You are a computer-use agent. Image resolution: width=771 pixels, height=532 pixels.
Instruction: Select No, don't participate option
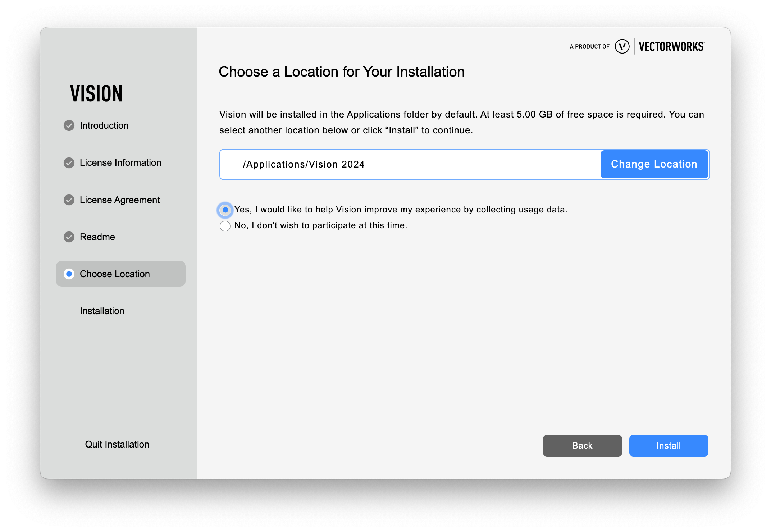tap(225, 226)
